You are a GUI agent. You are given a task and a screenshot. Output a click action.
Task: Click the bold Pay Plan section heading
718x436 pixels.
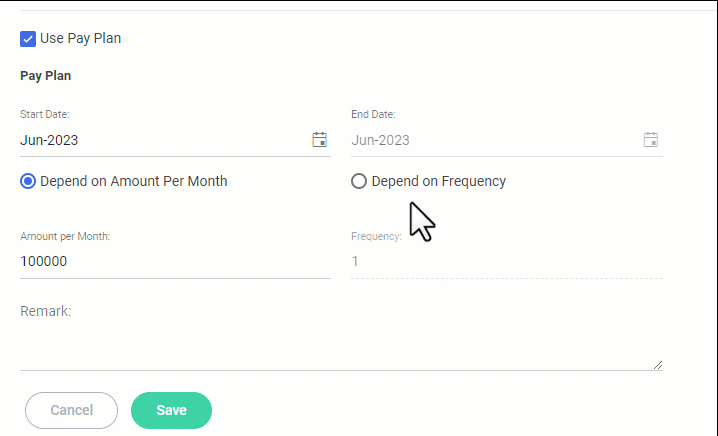(45, 75)
